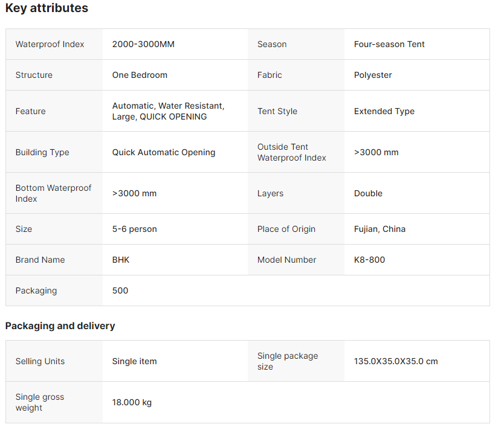Select the 135.0X35.0X35.0 cm package size
Screen dimensions: 504x427
[396, 361]
